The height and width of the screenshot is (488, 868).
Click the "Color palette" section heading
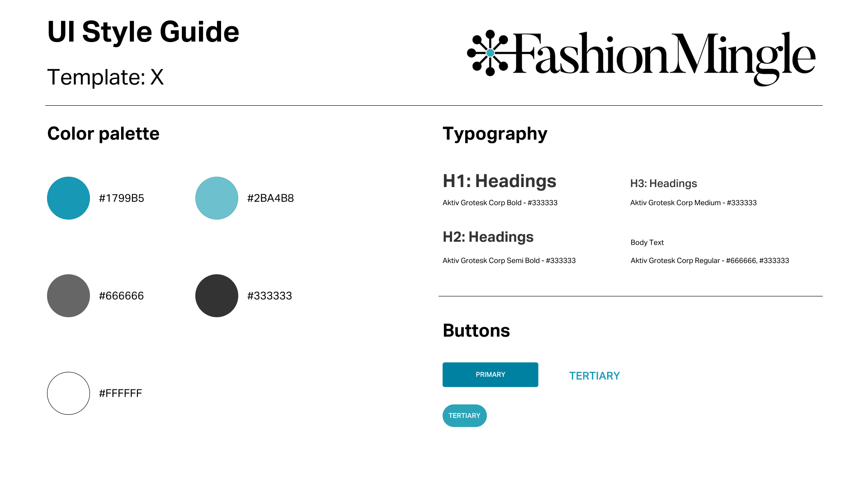click(104, 134)
